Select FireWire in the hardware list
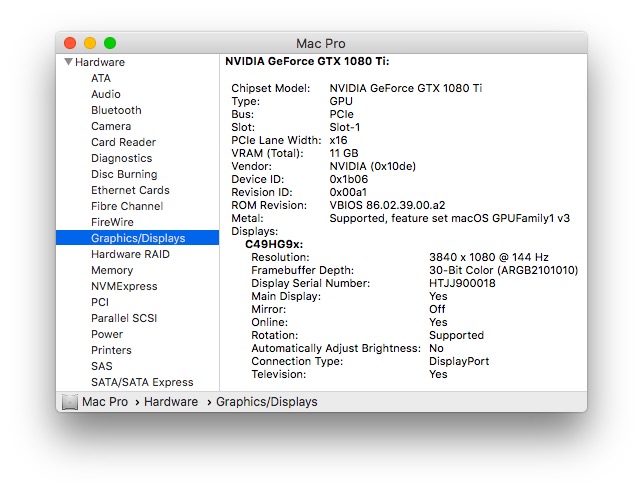This screenshot has height=492, width=643. click(112, 222)
